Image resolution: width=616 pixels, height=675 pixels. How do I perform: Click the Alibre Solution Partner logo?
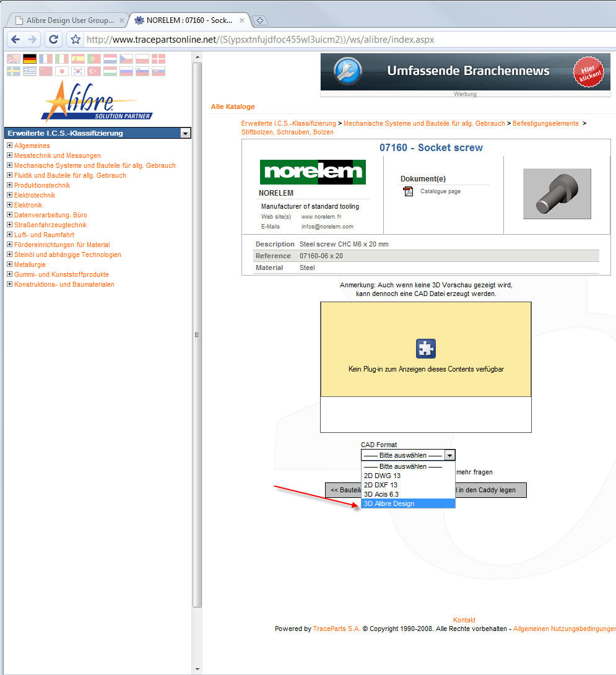point(97,102)
